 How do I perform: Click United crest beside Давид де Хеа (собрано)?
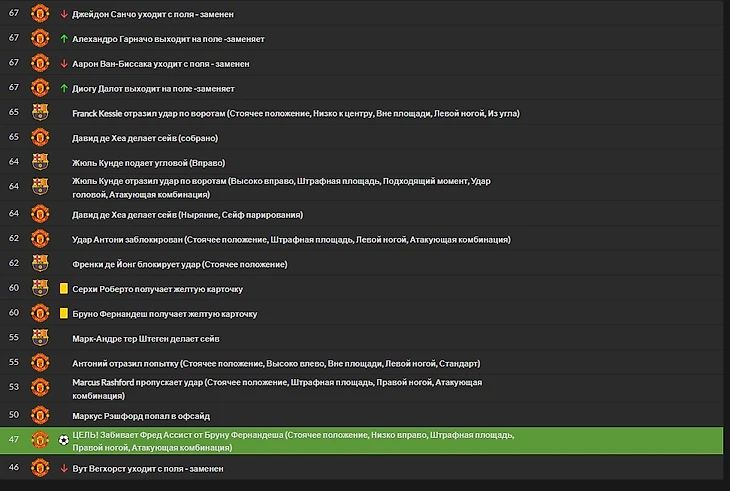click(x=40, y=137)
